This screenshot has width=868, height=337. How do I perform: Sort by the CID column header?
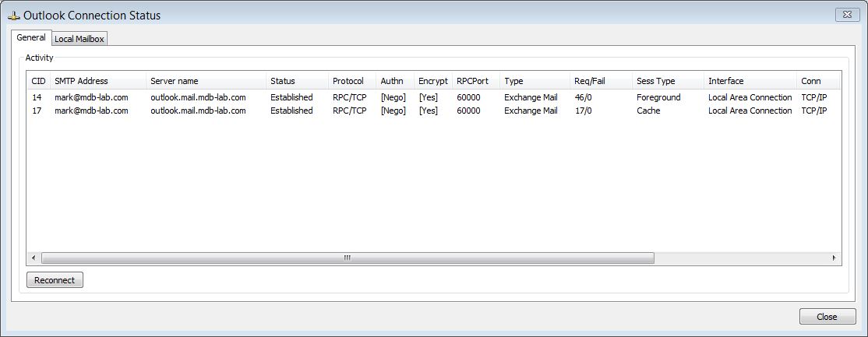[x=38, y=81]
